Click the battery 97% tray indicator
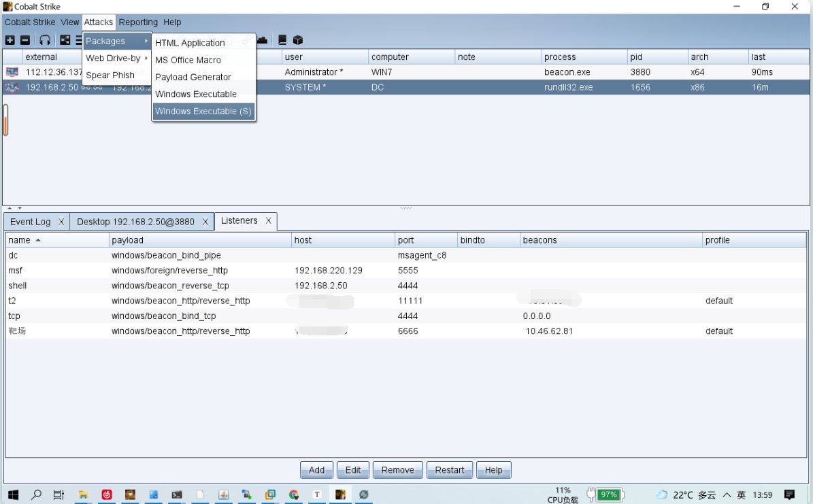Viewport: 813px width, 504px height. [609, 494]
